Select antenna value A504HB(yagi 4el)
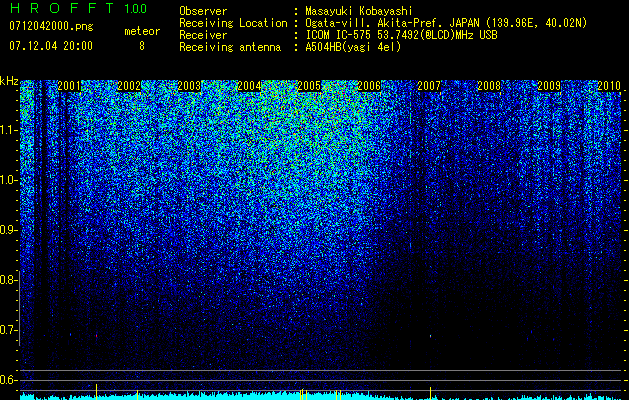Image resolution: width=629 pixels, height=400 pixels. tap(353, 47)
